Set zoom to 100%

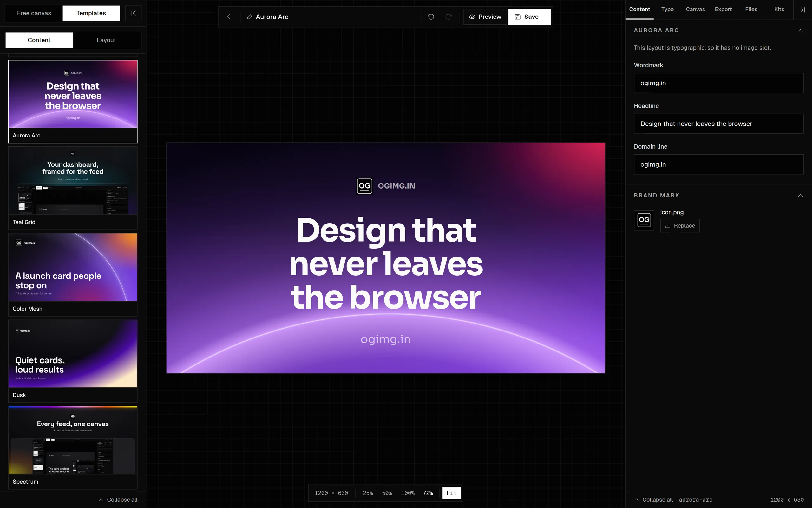pos(408,493)
